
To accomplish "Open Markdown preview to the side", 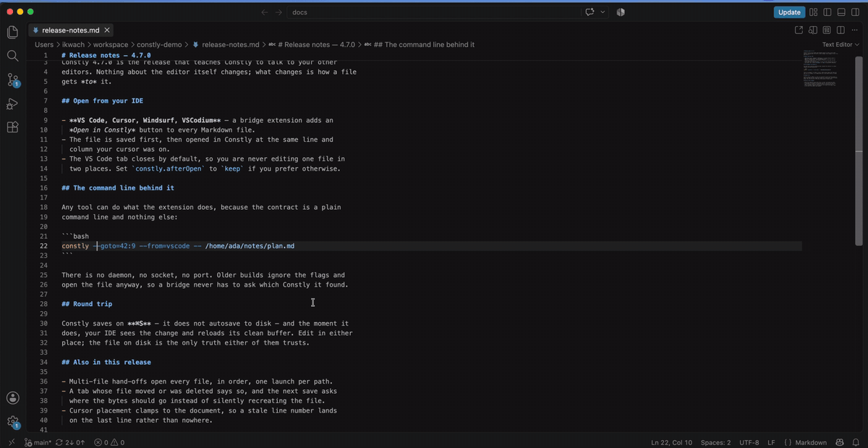I will pos(812,30).
